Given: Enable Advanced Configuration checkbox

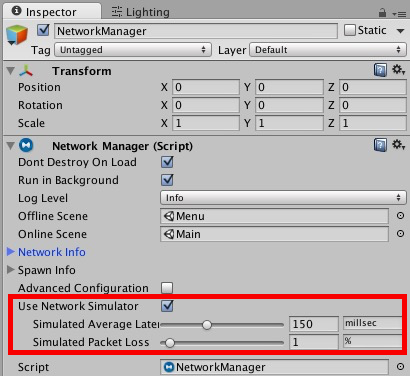Looking at the screenshot, I should coord(167,288).
